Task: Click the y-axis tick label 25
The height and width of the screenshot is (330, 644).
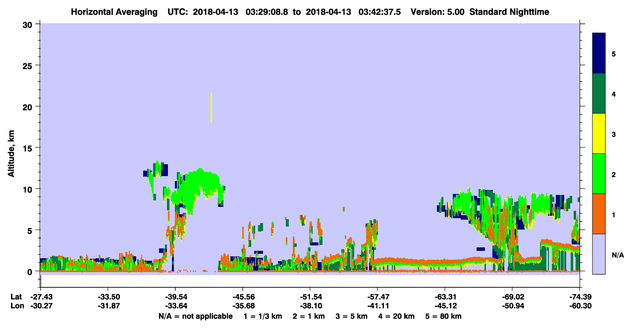Action: click(29, 65)
